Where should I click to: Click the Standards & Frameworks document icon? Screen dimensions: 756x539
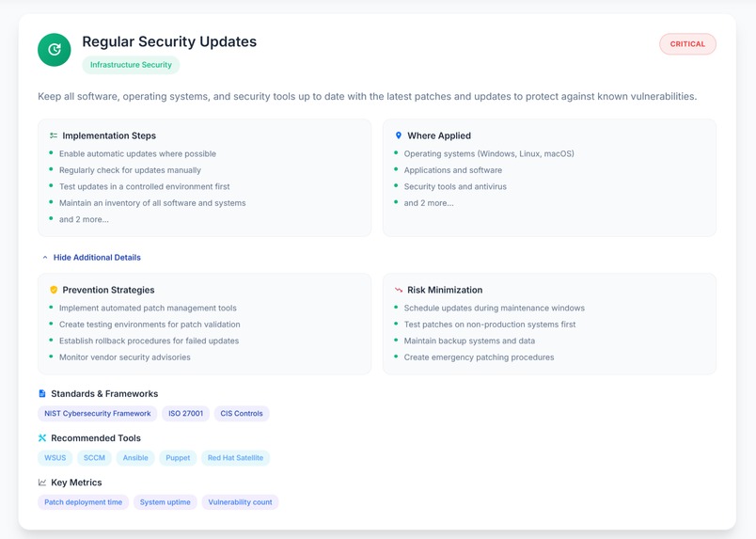[x=42, y=394]
